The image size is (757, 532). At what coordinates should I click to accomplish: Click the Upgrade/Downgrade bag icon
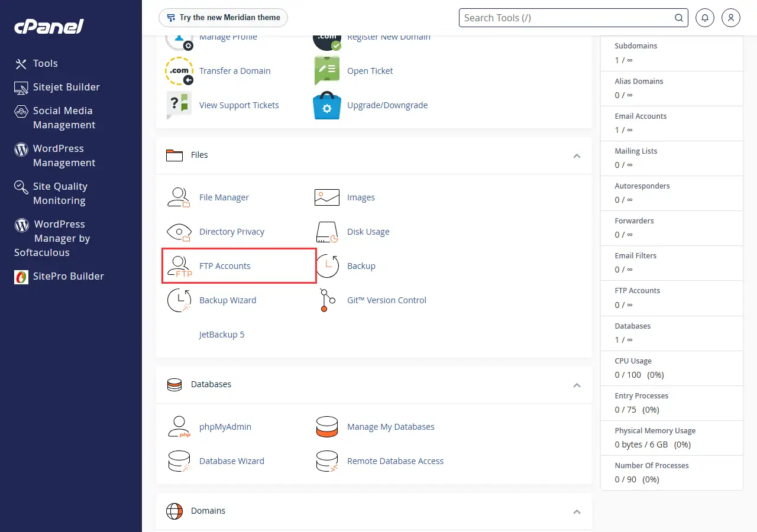[327, 105]
